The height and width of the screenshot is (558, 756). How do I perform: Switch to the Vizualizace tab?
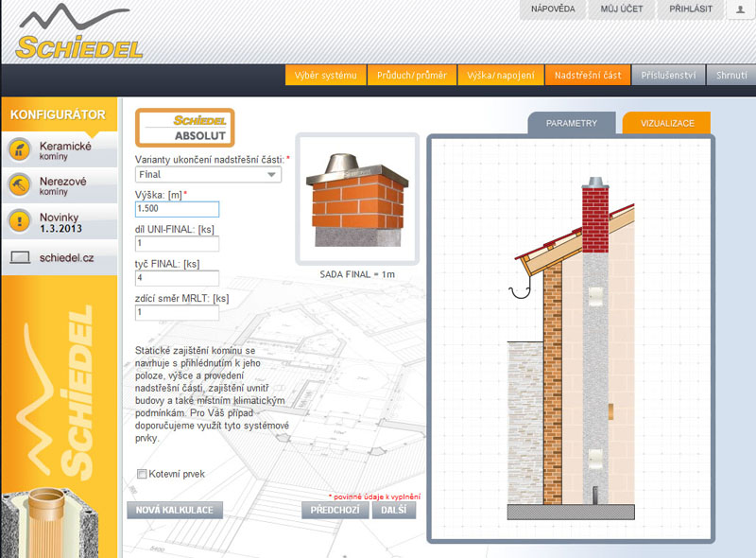667,123
